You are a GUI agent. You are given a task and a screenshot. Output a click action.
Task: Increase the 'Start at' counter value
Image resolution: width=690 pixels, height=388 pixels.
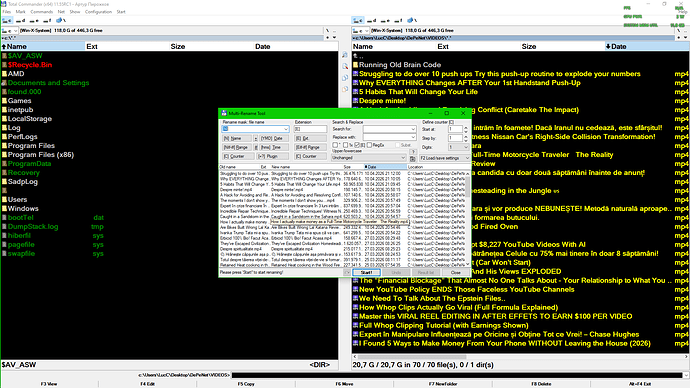pos(466,127)
